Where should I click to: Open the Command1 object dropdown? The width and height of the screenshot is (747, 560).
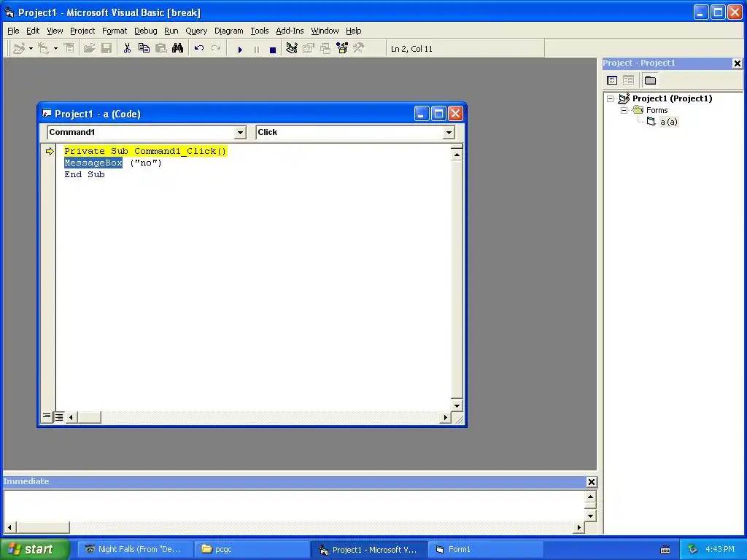coord(240,133)
